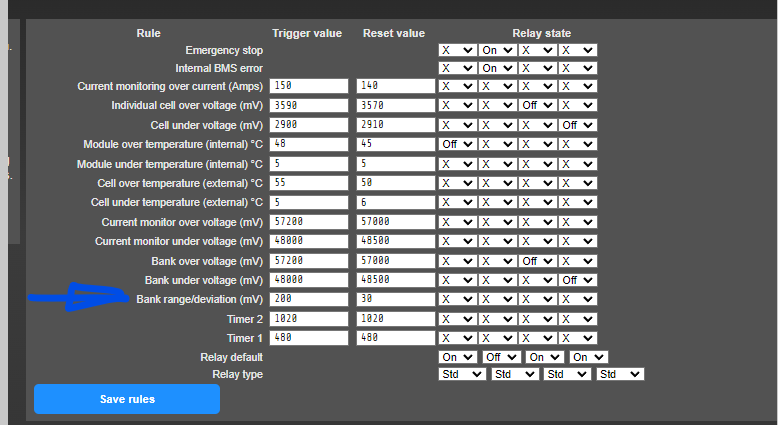Image resolution: width=778 pixels, height=425 pixels.
Task: Open the 'Off' dropdown for Bank over voltage
Action: point(537,260)
